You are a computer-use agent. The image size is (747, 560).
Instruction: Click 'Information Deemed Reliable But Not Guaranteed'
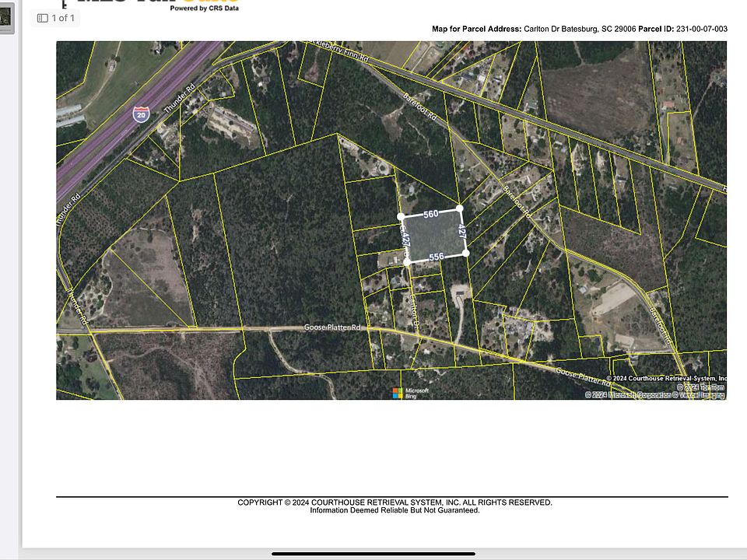(395, 510)
